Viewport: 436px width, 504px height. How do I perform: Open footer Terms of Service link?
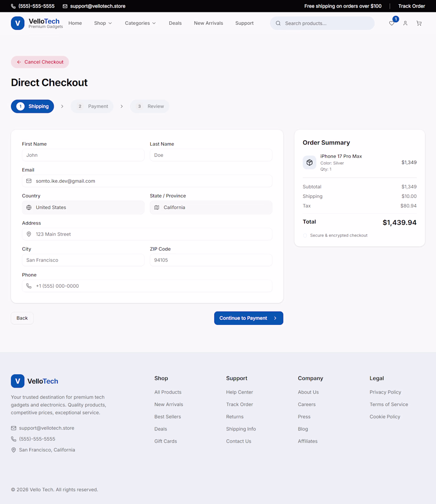point(389,405)
